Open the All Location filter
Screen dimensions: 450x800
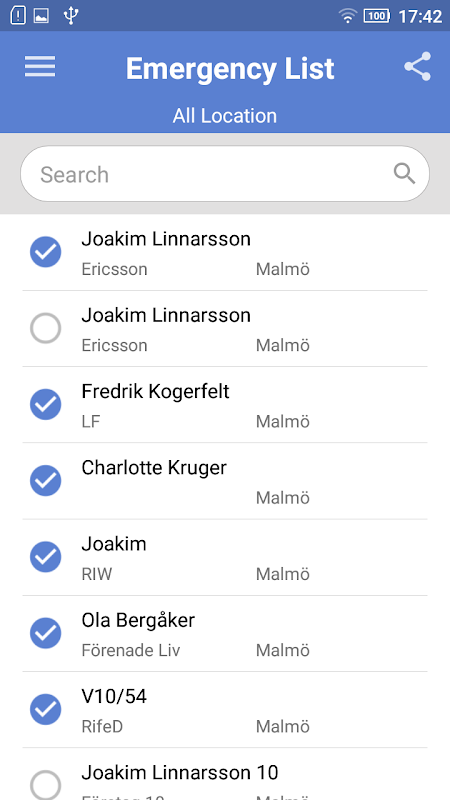(x=224, y=116)
